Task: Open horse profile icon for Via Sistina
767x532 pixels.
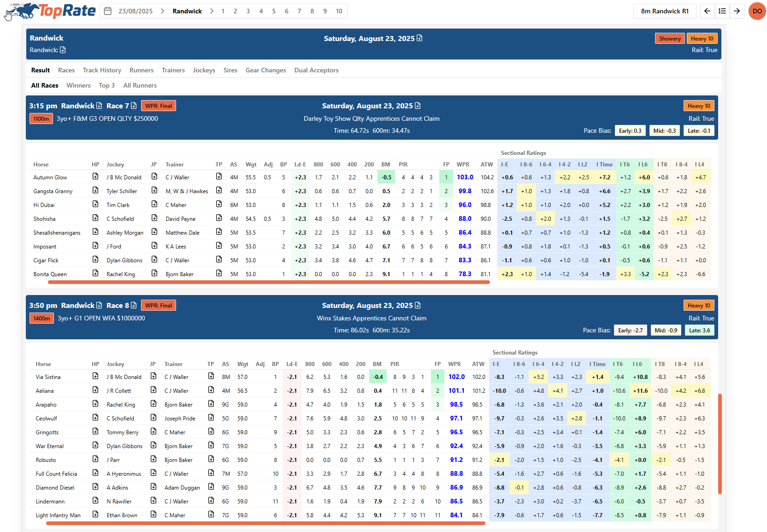Action: pyautogui.click(x=95, y=376)
